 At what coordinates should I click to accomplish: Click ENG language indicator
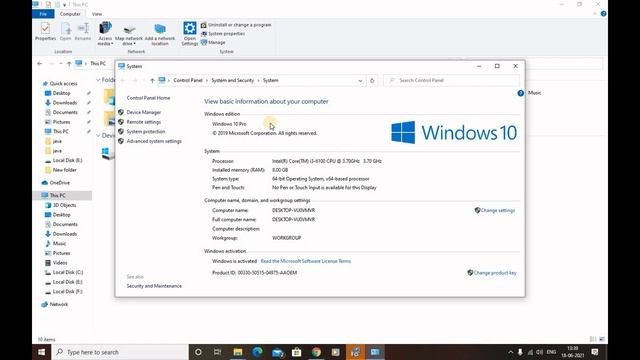551,352
